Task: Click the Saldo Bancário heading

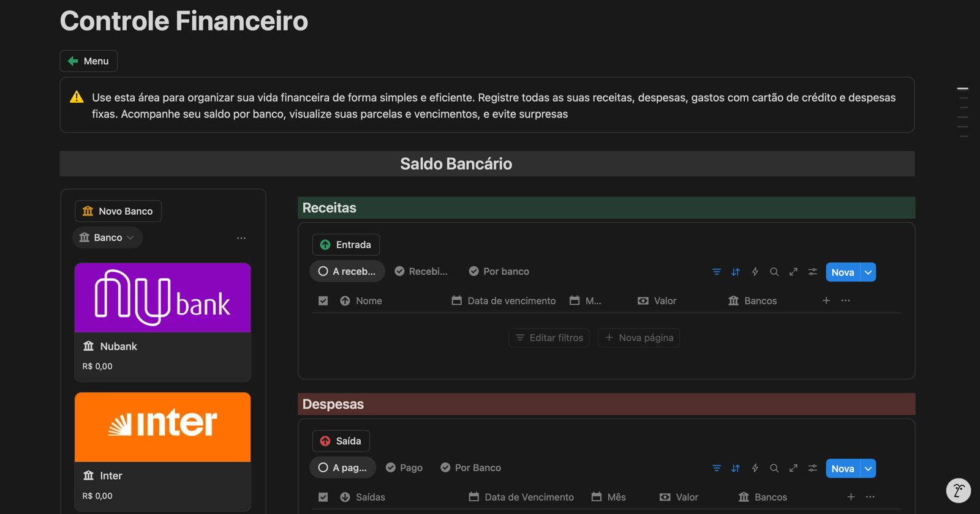Action: click(456, 164)
